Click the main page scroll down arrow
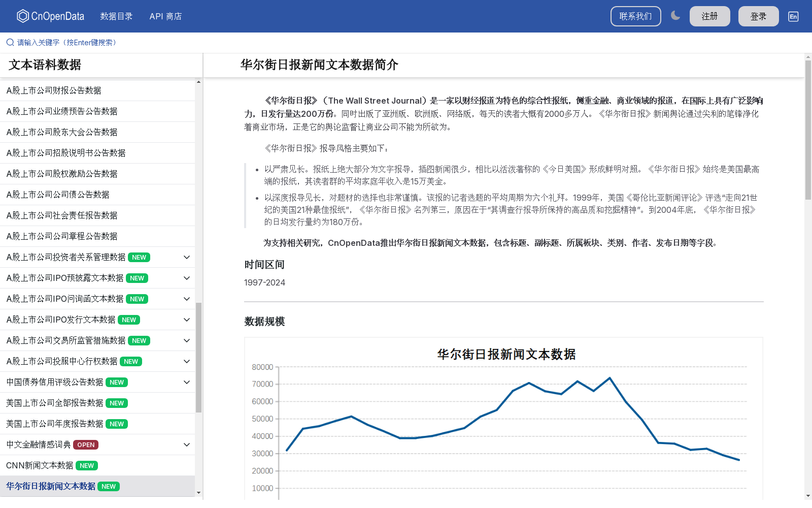812x508 pixels. [x=808, y=495]
